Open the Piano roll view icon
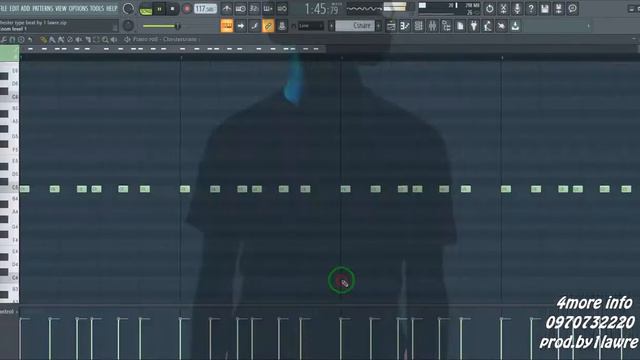This screenshot has height=360, width=640. 404,26
